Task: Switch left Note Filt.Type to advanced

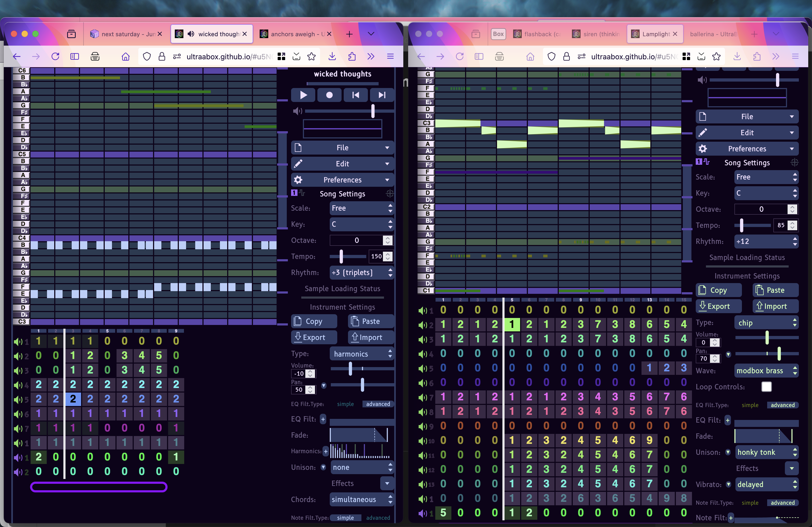Action: pyautogui.click(x=378, y=517)
